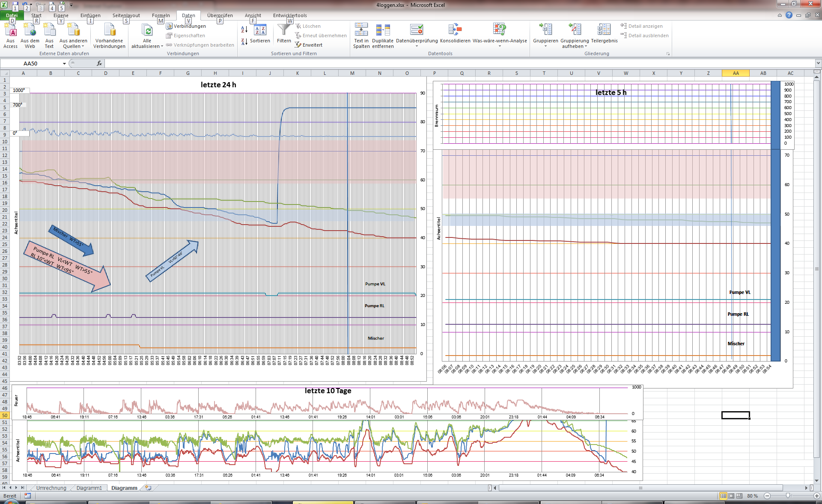Enable page break preview view button
The width and height of the screenshot is (822, 504).
[x=739, y=496]
